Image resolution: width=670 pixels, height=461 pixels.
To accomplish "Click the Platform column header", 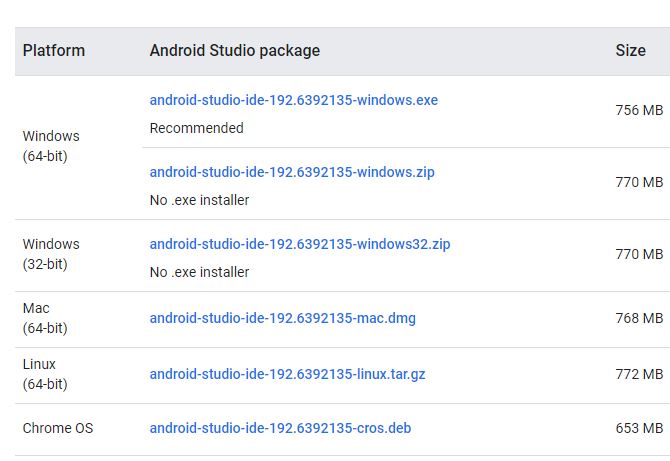I will [54, 50].
